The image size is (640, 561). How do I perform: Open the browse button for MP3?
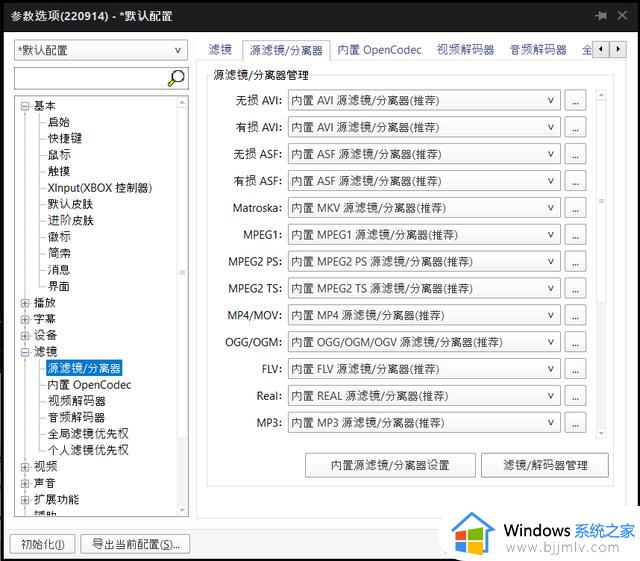coord(575,423)
